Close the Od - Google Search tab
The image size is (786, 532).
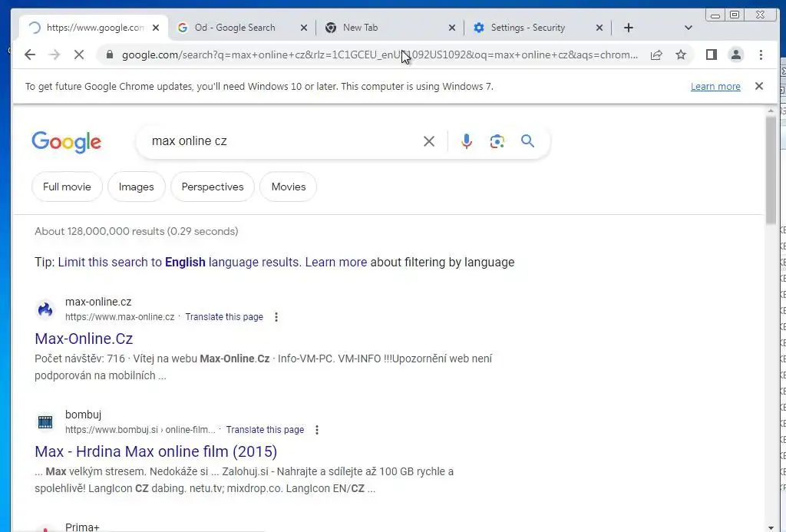point(304,28)
